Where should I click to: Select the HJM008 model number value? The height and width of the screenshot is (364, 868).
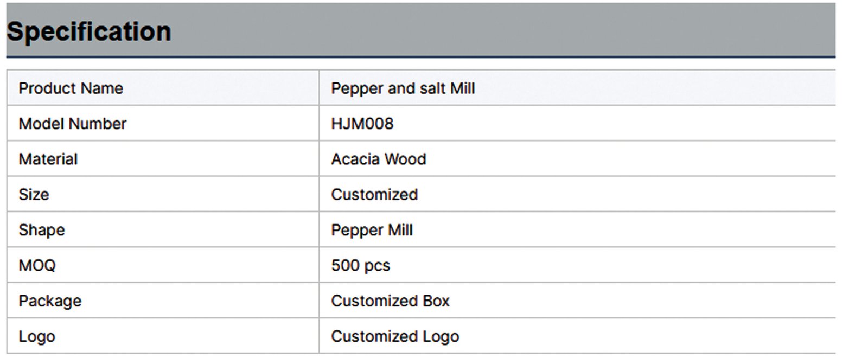pyautogui.click(x=362, y=124)
